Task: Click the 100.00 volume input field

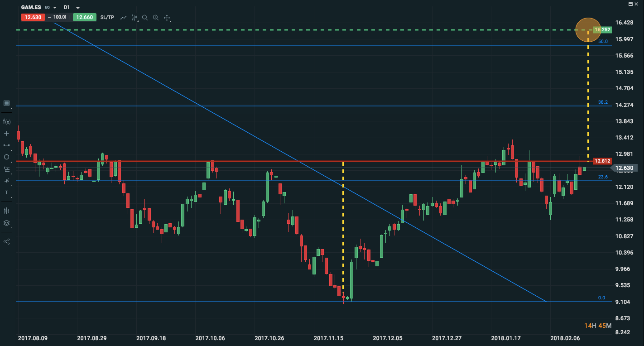Action: click(59, 18)
